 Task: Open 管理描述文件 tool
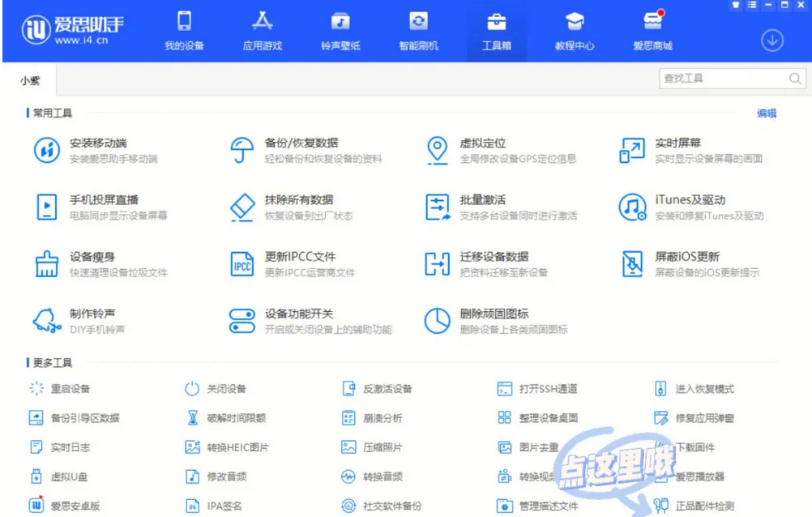538,506
